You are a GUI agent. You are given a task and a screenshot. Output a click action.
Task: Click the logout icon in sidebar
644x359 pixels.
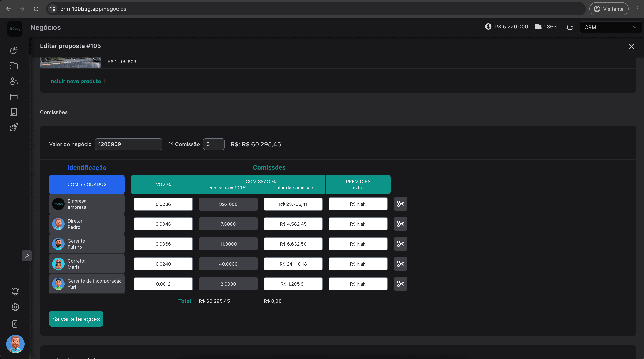point(15,324)
